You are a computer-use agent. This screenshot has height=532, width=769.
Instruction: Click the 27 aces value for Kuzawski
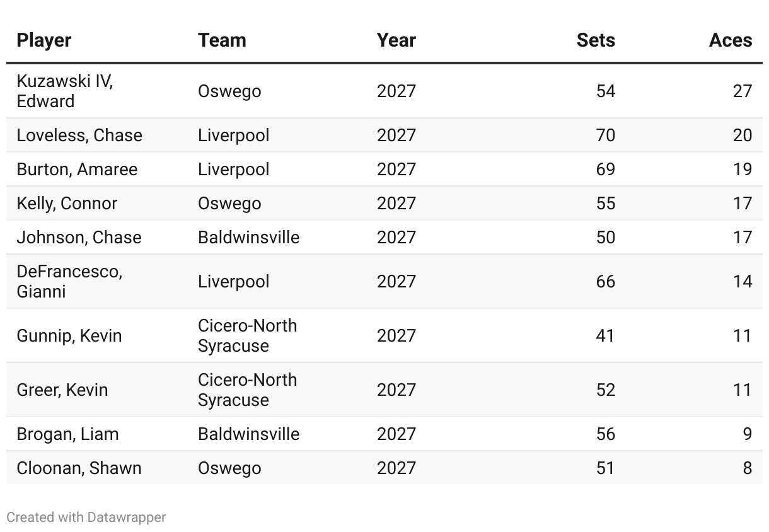(x=743, y=91)
